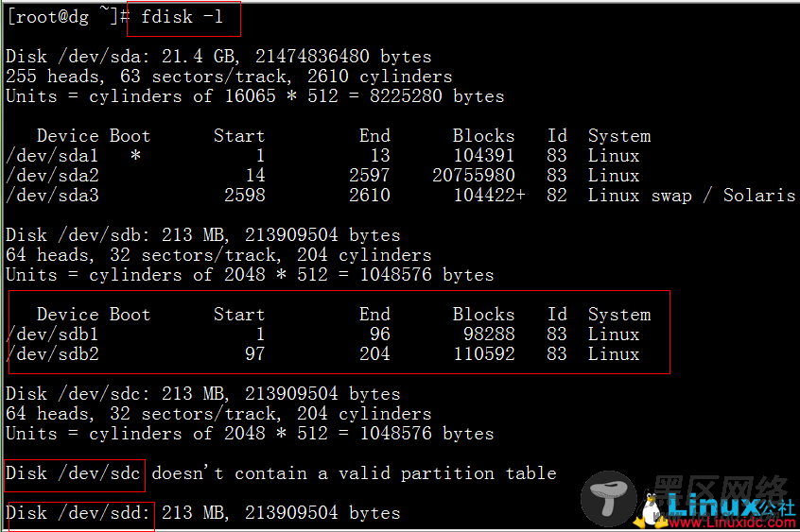Click the [root@dg ~]# shell prompt
The width and height of the screenshot is (800, 532).
[x=64, y=18]
